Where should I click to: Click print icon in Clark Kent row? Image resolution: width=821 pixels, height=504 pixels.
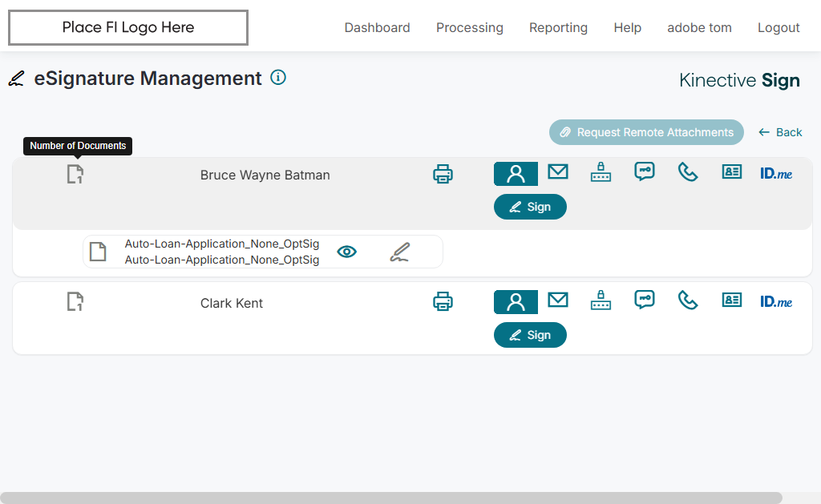(x=443, y=302)
